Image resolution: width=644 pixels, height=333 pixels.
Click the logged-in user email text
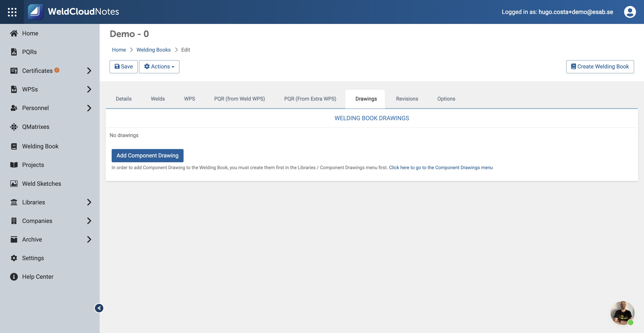[x=576, y=12]
